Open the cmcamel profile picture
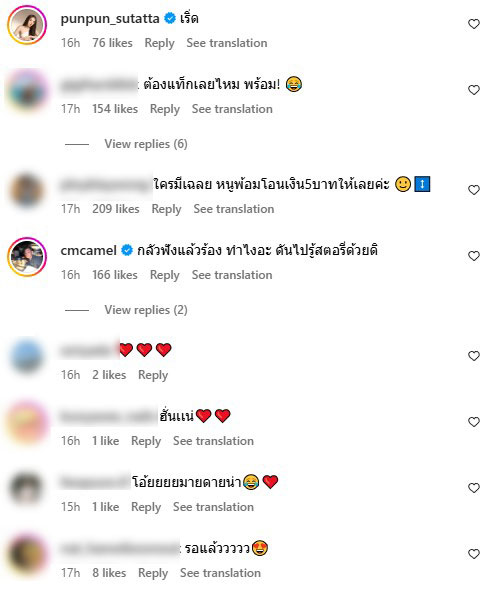The height and width of the screenshot is (598, 492). point(27,257)
